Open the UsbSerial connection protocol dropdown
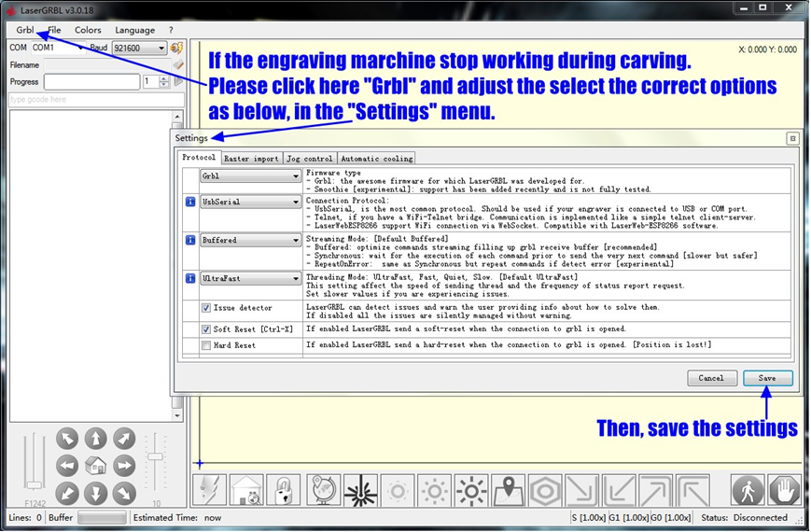 pyautogui.click(x=250, y=202)
